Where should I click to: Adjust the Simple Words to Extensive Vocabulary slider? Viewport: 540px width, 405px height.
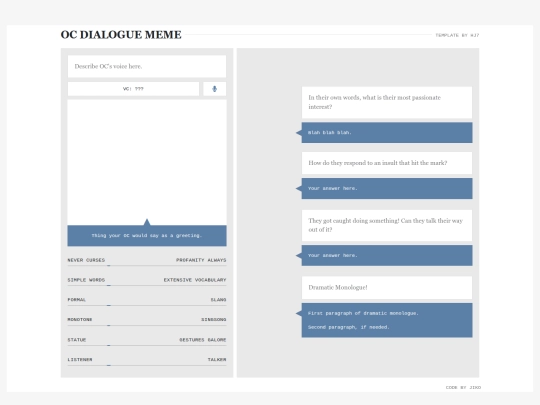(147, 285)
